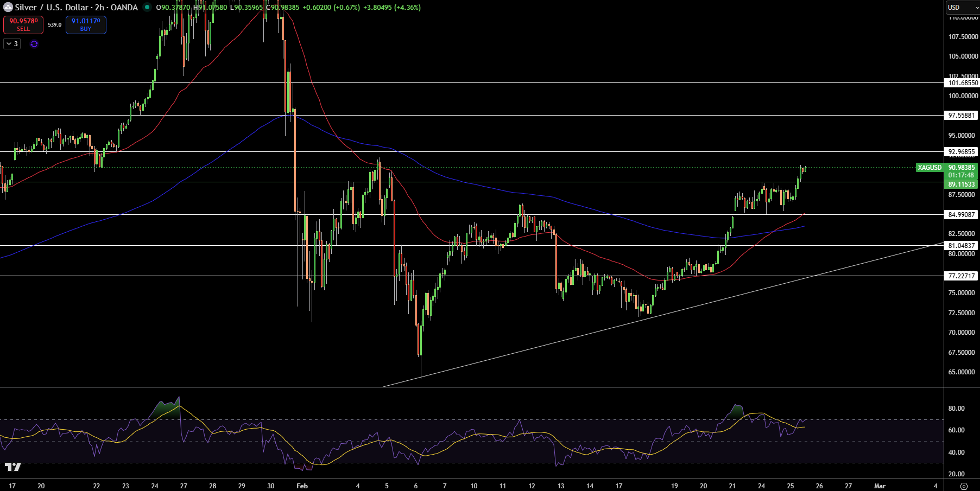Select the 97.55881 horizontal line price label
The height and width of the screenshot is (491, 980).
click(962, 115)
